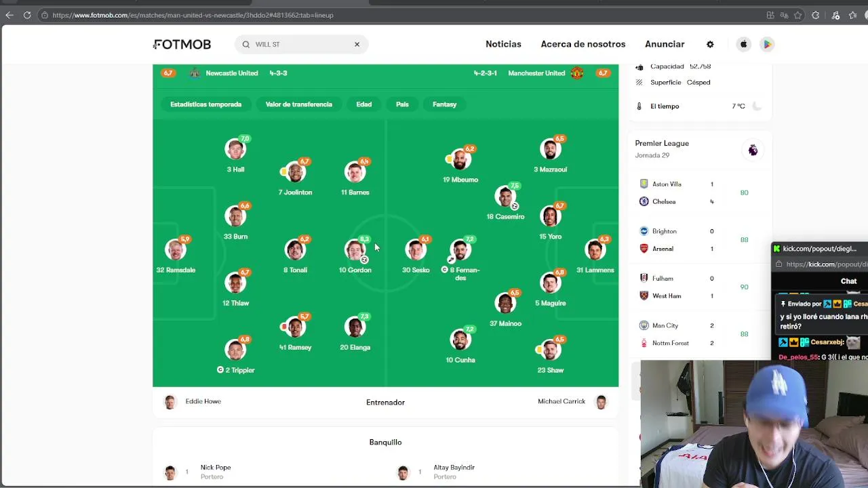Open Newcastle United team name

[x=232, y=73]
